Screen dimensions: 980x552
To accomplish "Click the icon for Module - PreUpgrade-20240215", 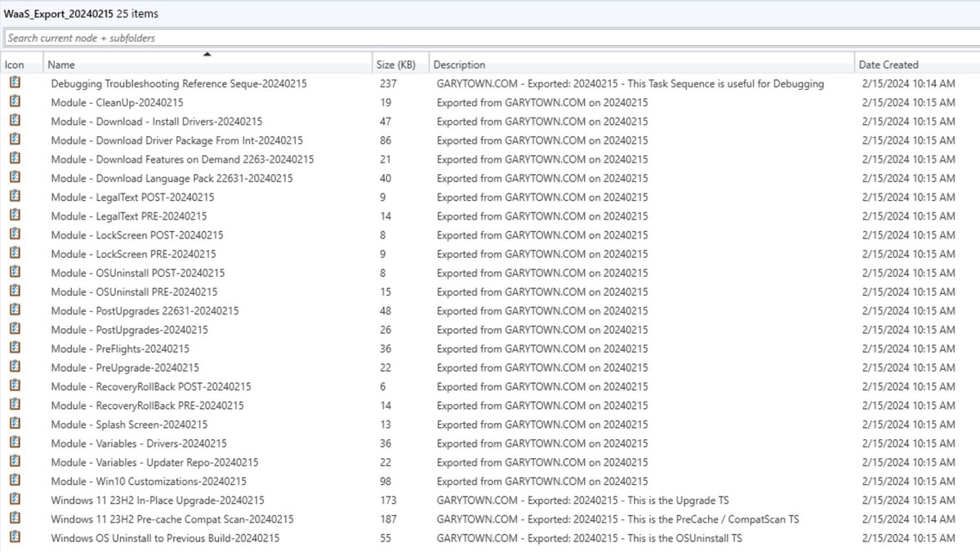I will pos(15,367).
